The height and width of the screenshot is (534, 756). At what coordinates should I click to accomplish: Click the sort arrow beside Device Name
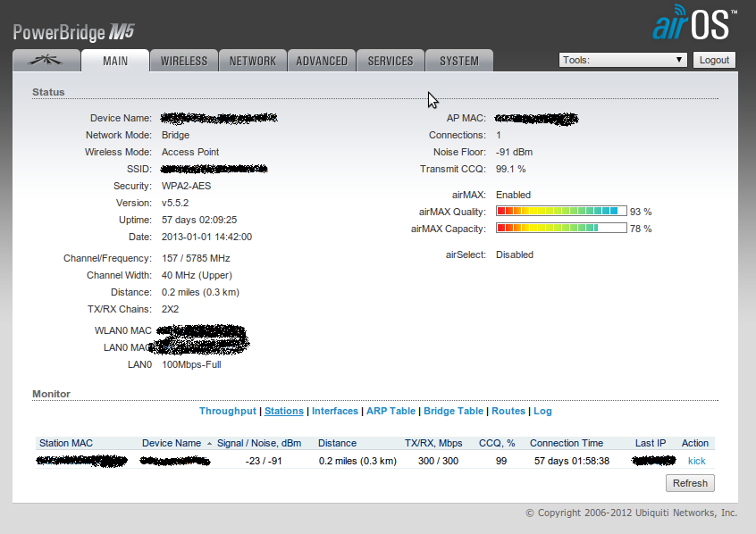[209, 444]
